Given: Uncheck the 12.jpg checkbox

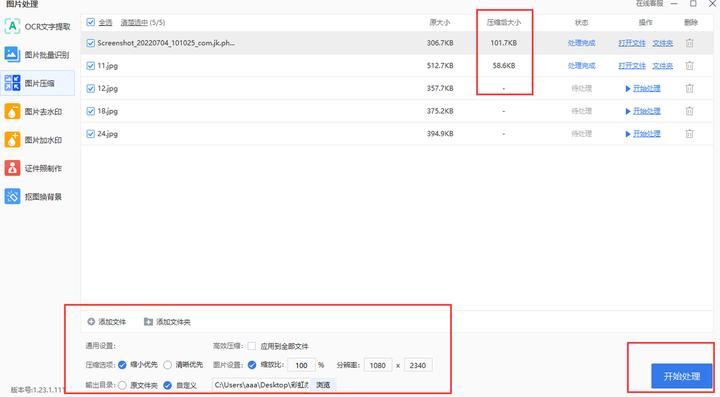Looking at the screenshot, I should tap(90, 88).
